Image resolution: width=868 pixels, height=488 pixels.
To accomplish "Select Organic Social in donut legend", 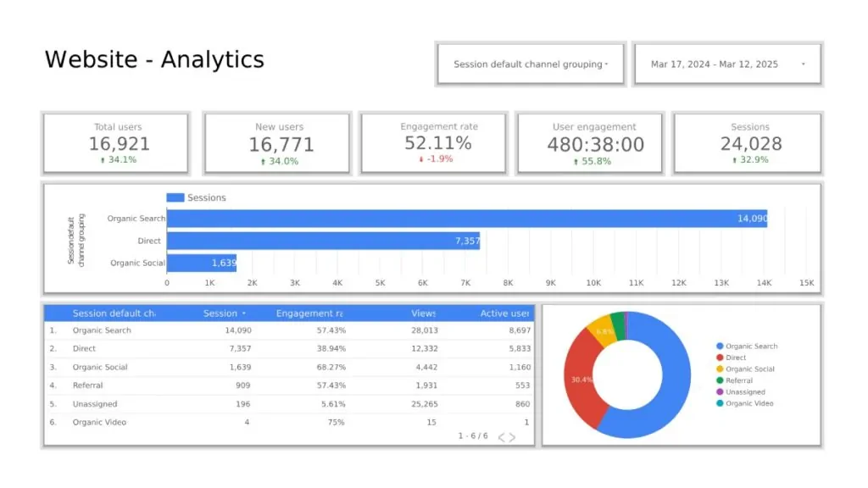I will [745, 369].
